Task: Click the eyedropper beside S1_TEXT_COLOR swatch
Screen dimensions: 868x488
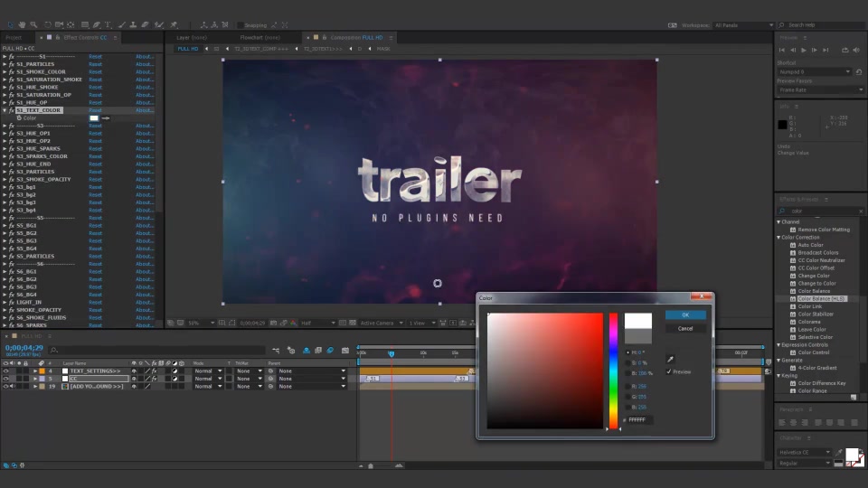Action: [x=106, y=117]
